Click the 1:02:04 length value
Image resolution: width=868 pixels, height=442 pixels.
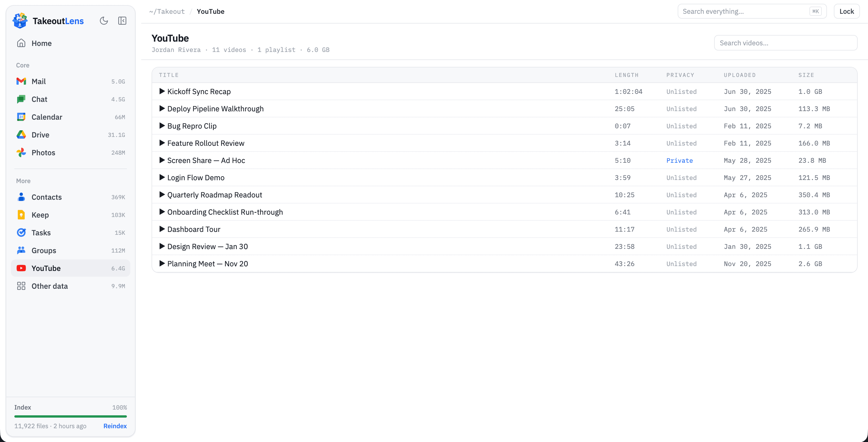(x=629, y=92)
